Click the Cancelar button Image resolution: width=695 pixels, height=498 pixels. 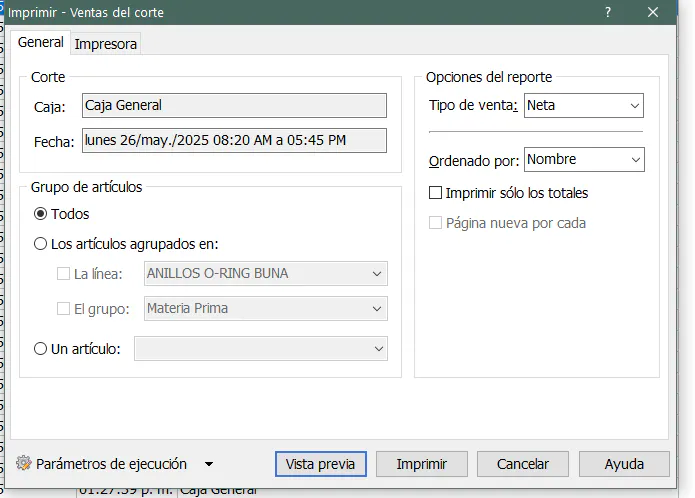(523, 464)
